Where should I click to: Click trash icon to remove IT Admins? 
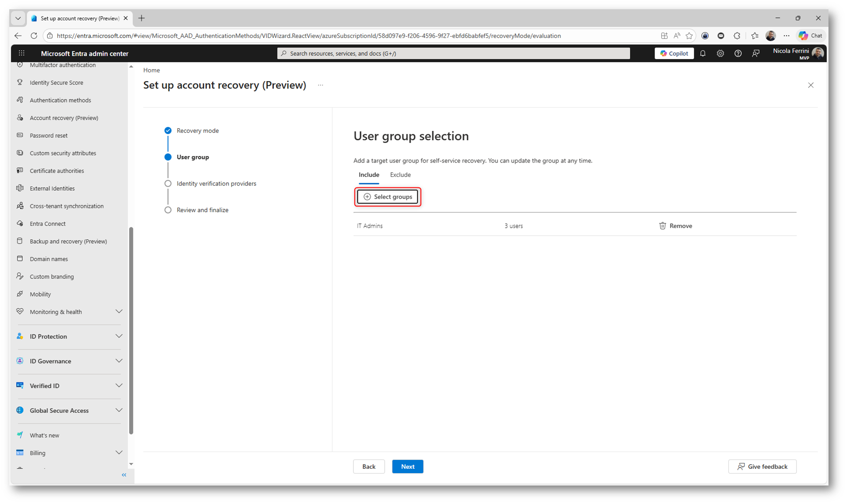[662, 226]
